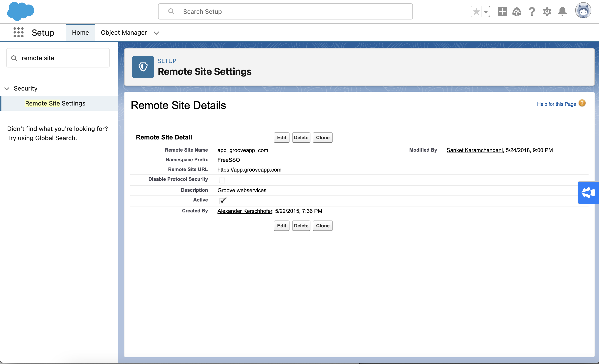Click the Groove webservices description
The width and height of the screenshot is (599, 364).
click(242, 190)
